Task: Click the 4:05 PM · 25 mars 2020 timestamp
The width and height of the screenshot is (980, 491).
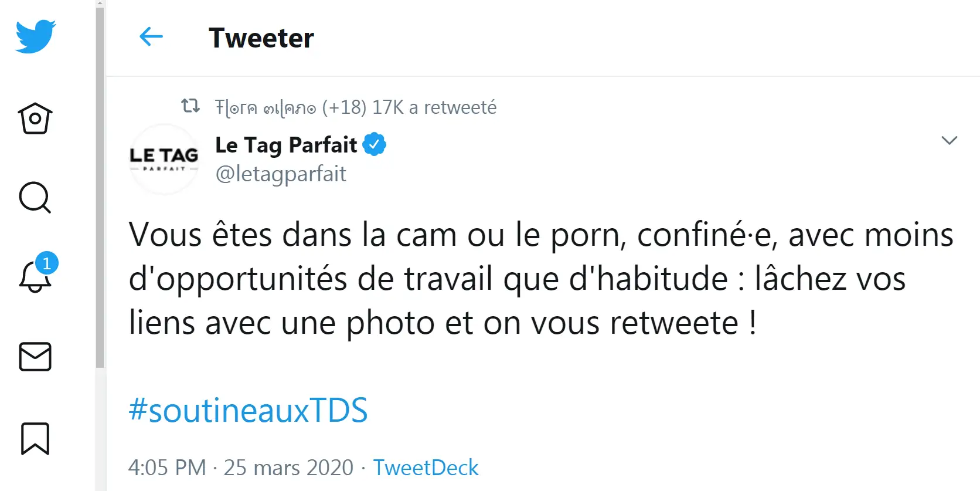Action: click(x=241, y=468)
